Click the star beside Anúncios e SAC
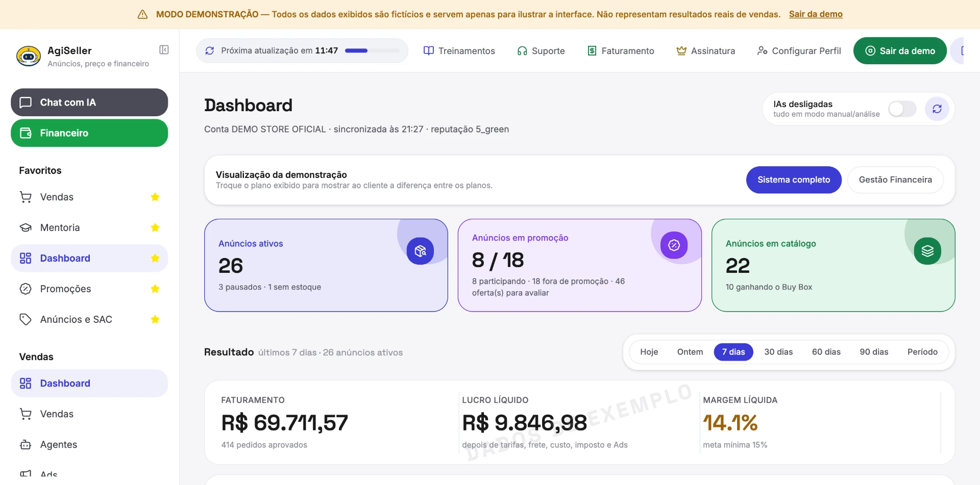Image resolution: width=980 pixels, height=485 pixels. click(155, 319)
